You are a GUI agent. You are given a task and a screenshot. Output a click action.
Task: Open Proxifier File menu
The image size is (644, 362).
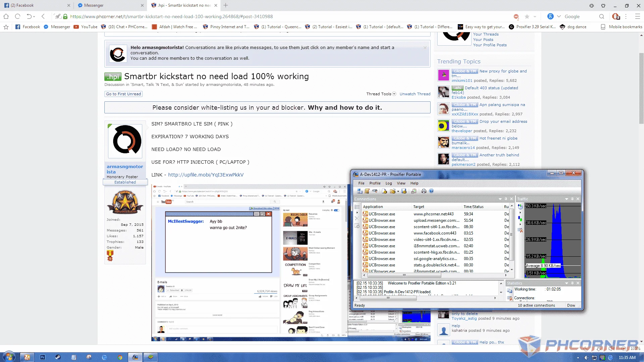[361, 183]
